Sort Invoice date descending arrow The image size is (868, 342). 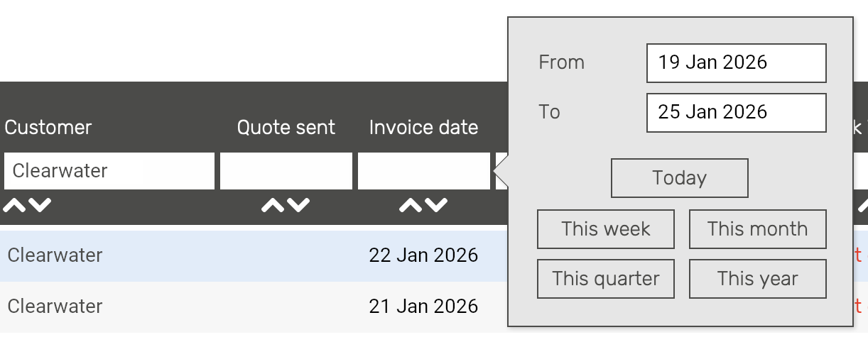pyautogui.click(x=436, y=206)
